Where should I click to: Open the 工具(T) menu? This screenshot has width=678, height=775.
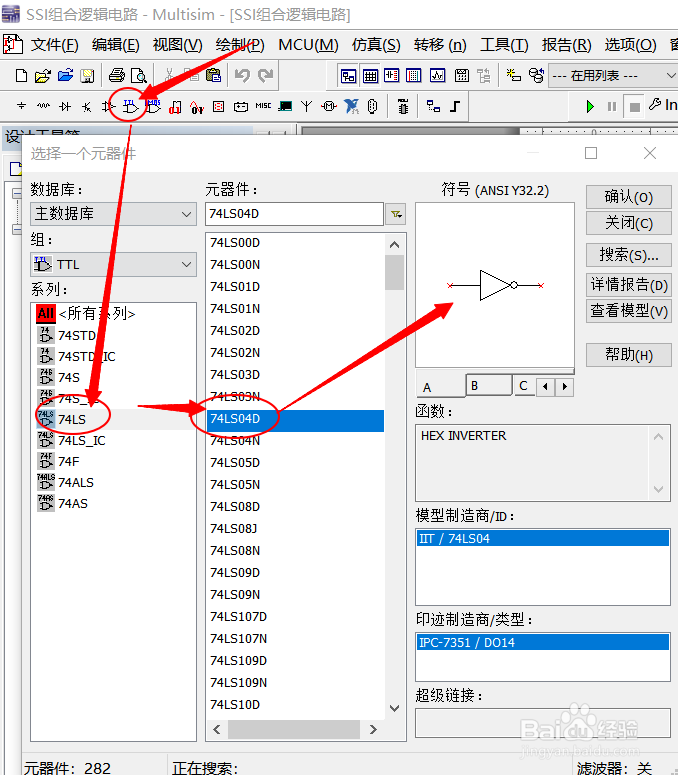click(x=504, y=45)
